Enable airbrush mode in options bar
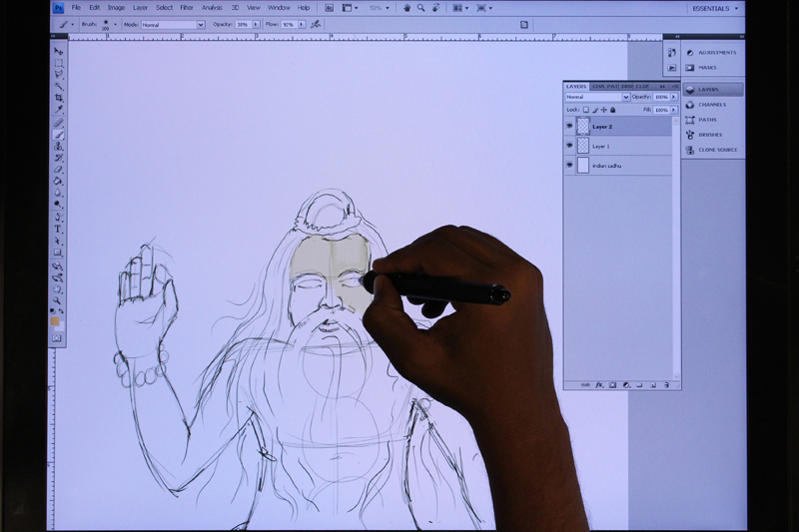 tap(316, 24)
